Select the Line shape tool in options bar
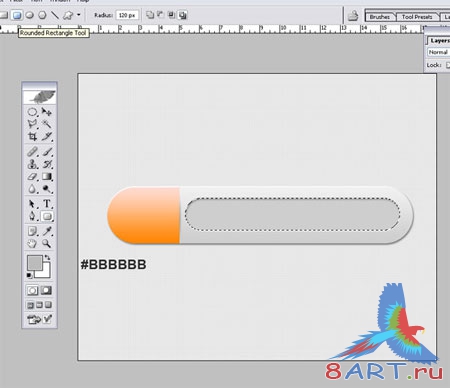This screenshot has width=450, height=388. pos(55,15)
